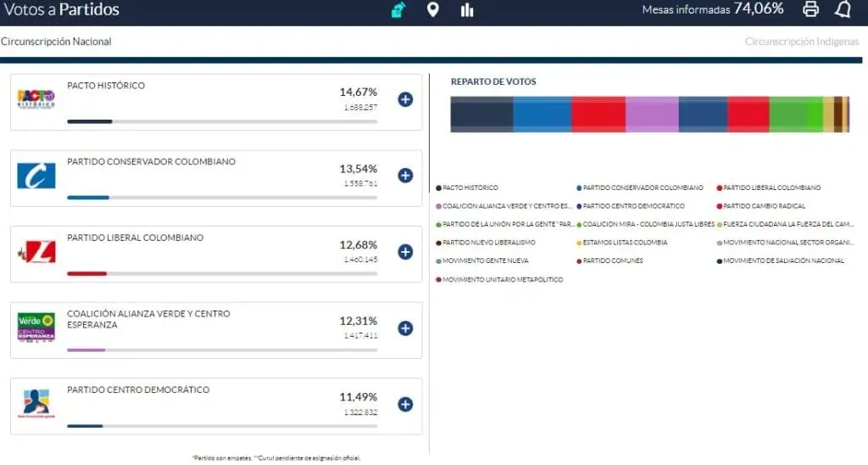Click the Partido Liberal red L logo
The height and width of the screenshot is (465, 868).
coord(36,252)
